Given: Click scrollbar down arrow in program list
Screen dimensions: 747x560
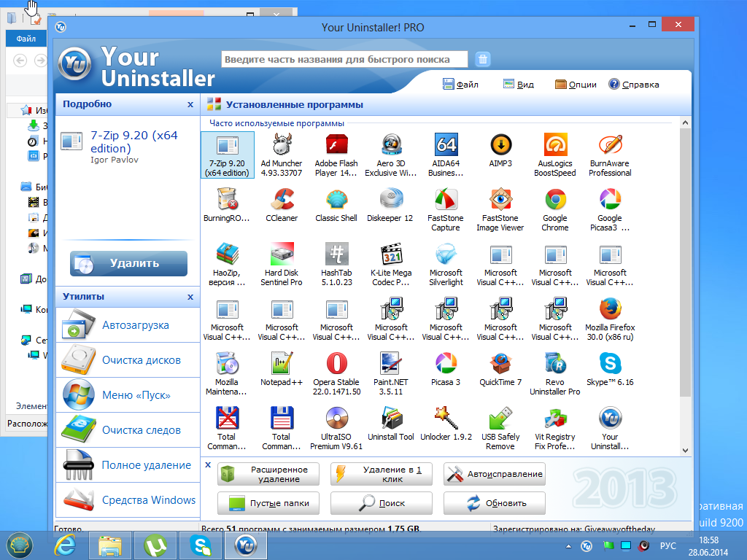Looking at the screenshot, I should pos(685,450).
